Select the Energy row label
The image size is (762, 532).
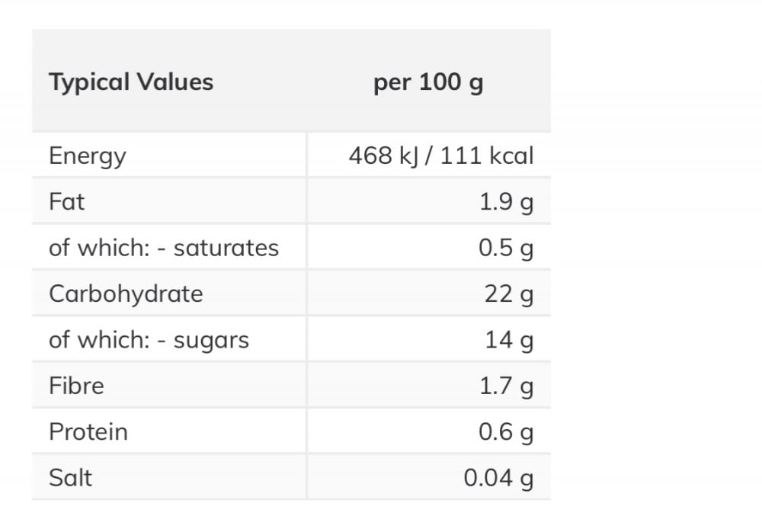pyautogui.click(x=88, y=156)
